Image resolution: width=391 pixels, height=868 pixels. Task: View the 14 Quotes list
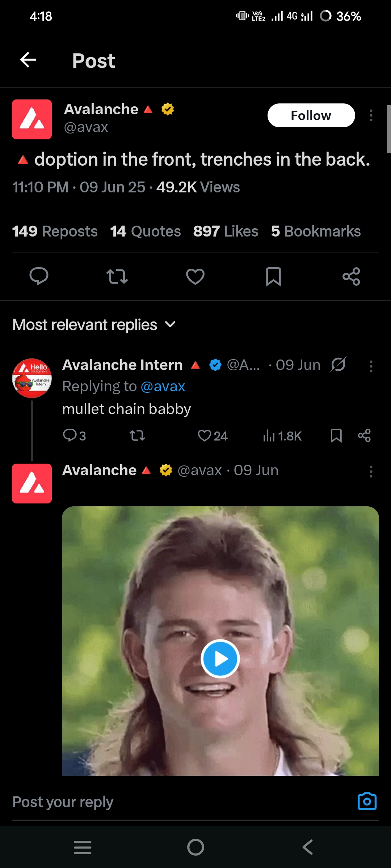(145, 231)
